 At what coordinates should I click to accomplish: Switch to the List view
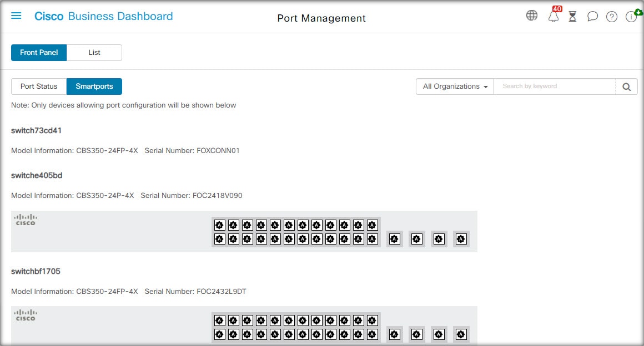tap(94, 53)
